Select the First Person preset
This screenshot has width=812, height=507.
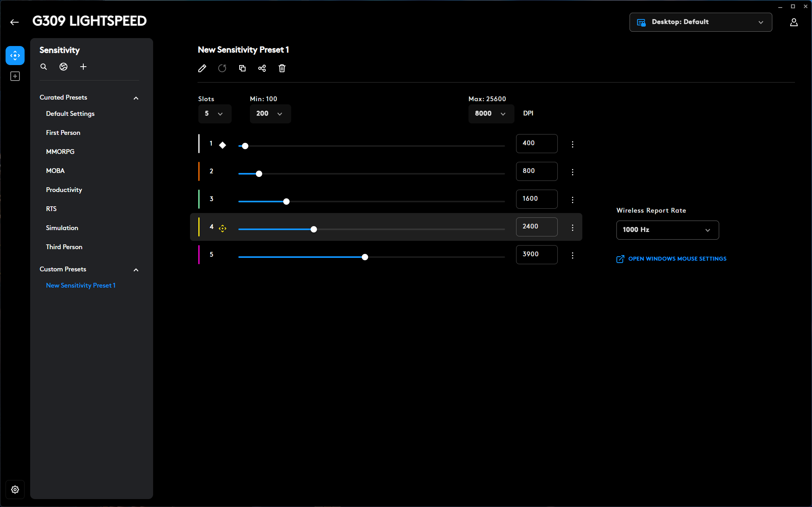pyautogui.click(x=63, y=133)
